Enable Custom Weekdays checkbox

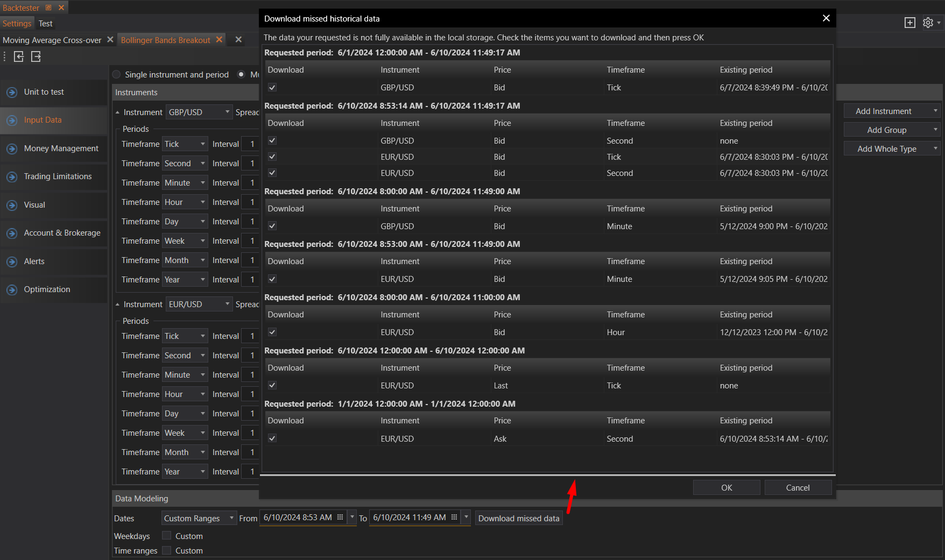[167, 536]
